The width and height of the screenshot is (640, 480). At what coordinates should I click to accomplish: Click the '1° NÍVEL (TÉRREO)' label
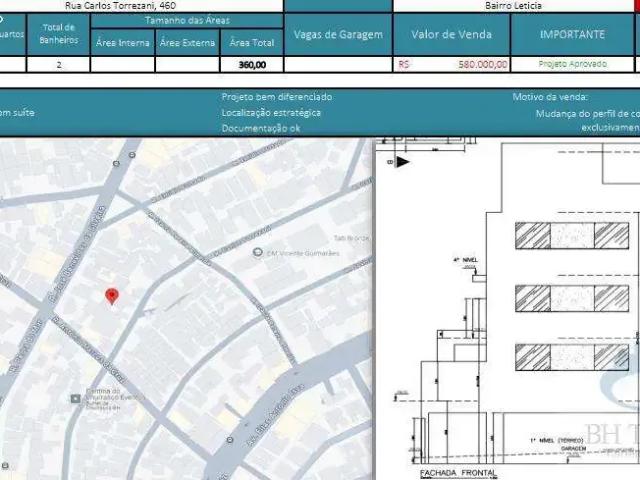click(556, 440)
